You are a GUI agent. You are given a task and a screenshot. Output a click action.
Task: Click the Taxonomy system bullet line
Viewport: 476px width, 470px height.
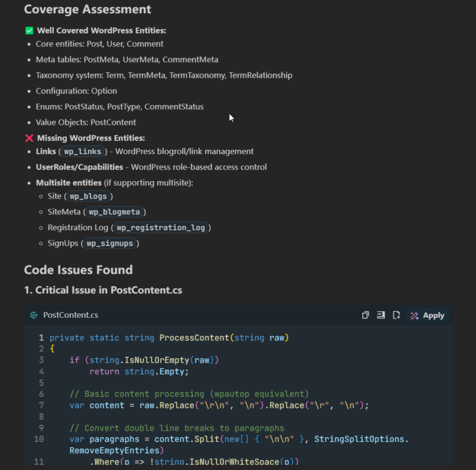(x=164, y=76)
